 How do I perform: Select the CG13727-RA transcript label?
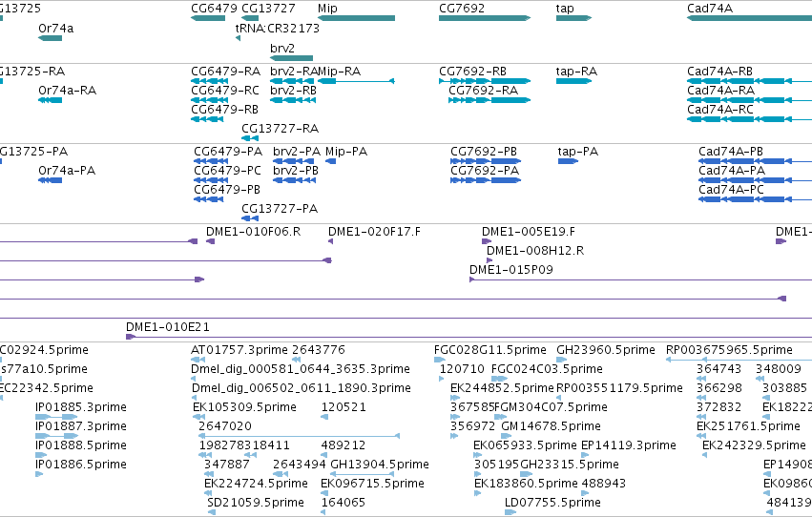(x=281, y=129)
